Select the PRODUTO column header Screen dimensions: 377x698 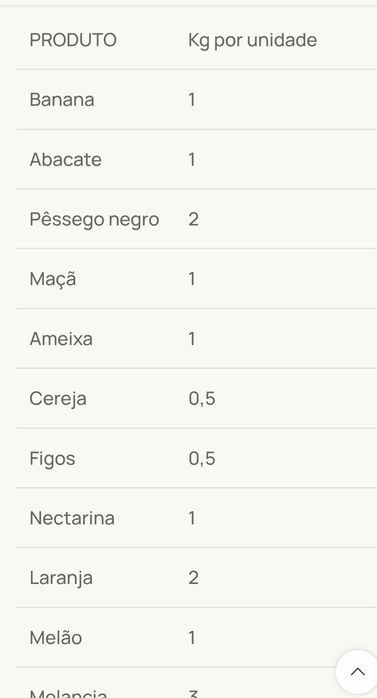[x=73, y=40]
